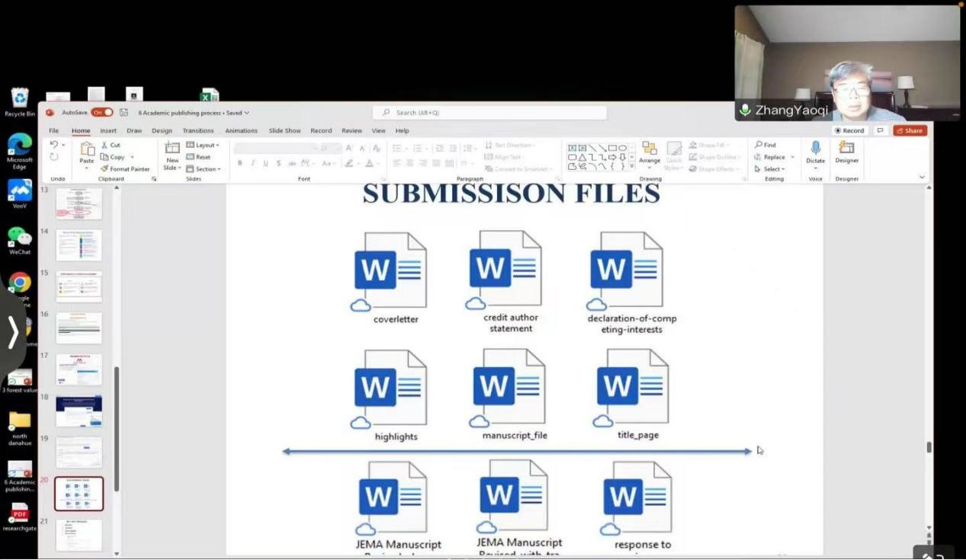Collapse the ribbon with the chevron

point(921,178)
